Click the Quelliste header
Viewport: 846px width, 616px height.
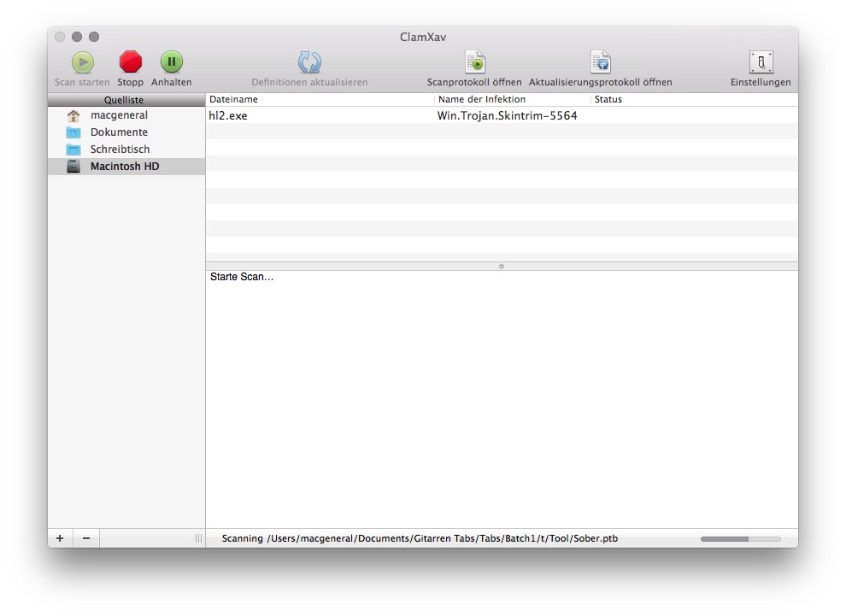(x=124, y=100)
